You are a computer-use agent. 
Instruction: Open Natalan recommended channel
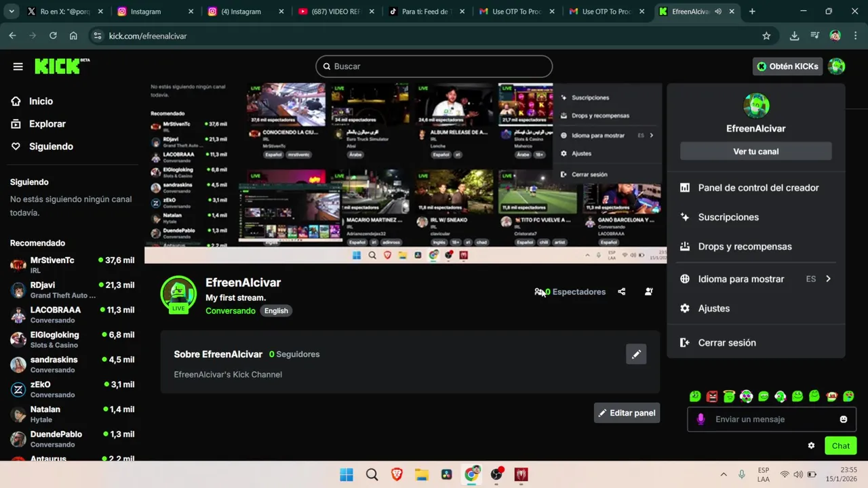(x=72, y=414)
